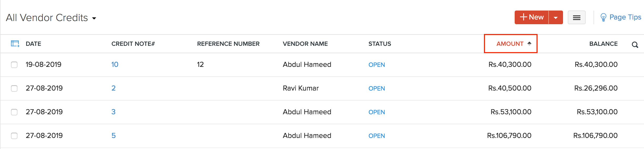Expand the All Vendor Credits view dropdown
Image resolution: width=644 pixels, height=149 pixels.
(x=94, y=18)
